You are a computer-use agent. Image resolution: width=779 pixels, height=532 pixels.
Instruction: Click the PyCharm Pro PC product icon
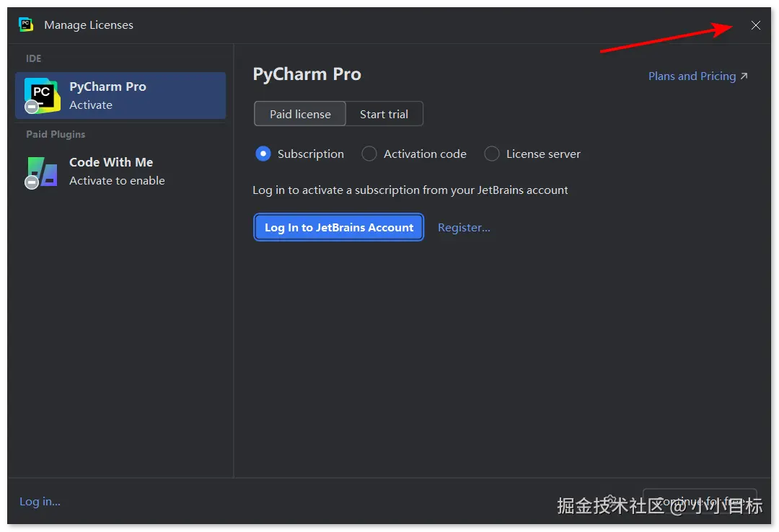click(42, 95)
